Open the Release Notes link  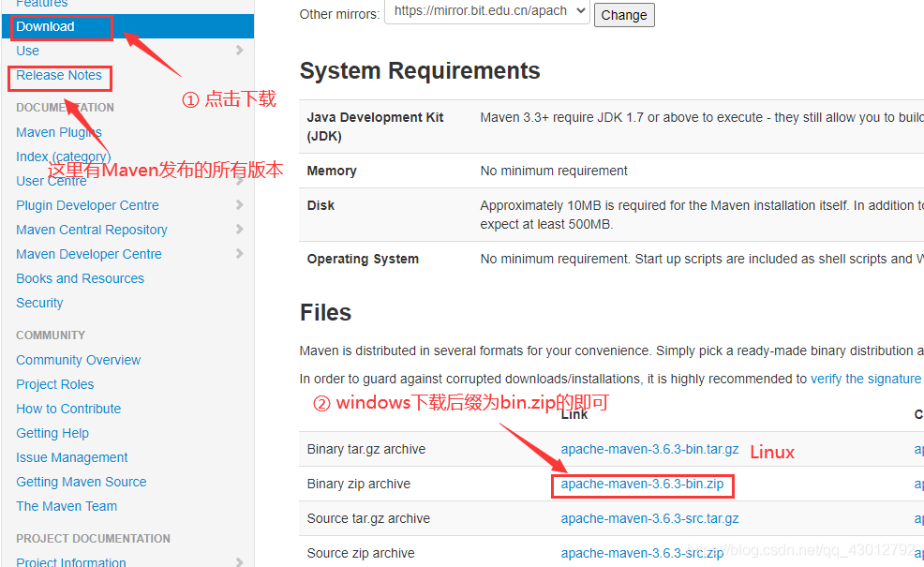click(x=59, y=75)
